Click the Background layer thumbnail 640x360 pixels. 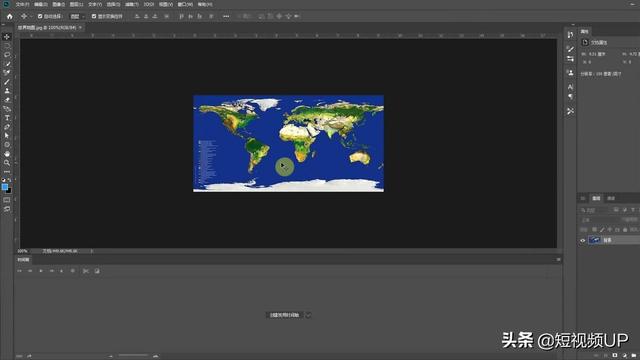[x=594, y=240]
